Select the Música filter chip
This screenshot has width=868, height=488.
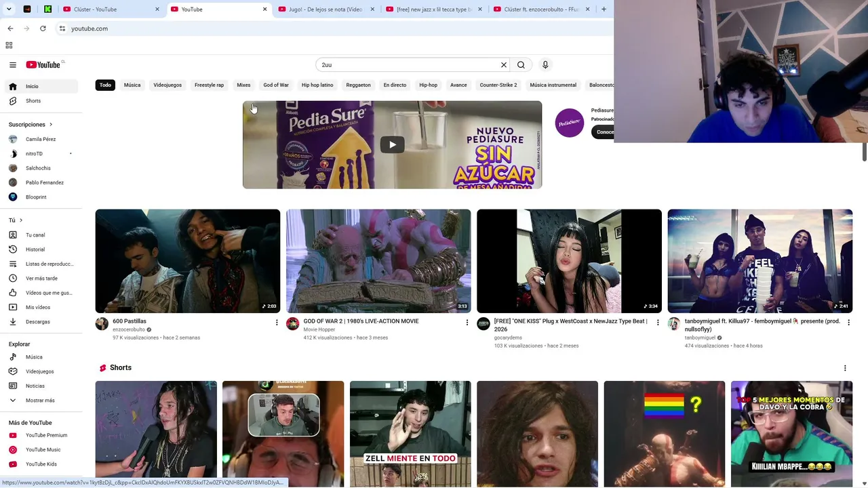coord(132,85)
